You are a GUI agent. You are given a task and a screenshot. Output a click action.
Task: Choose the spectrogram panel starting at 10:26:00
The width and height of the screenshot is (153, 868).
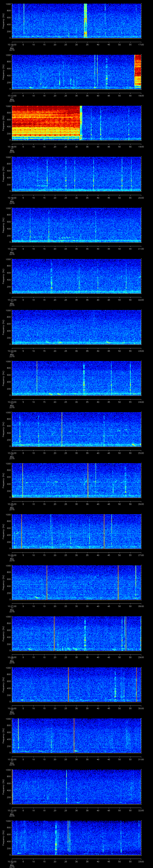[76, 531]
